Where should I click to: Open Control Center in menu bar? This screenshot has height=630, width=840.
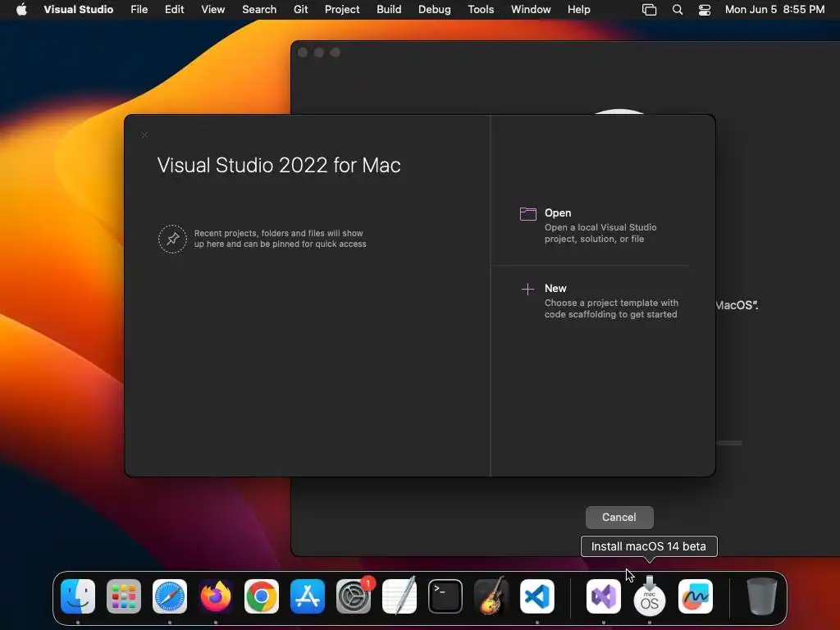click(705, 10)
